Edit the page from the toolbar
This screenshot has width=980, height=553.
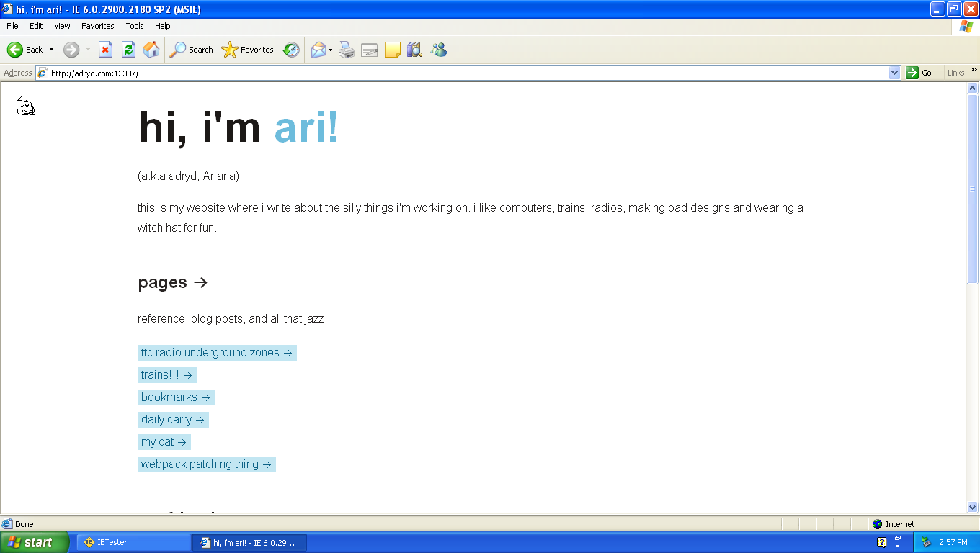[x=369, y=49]
